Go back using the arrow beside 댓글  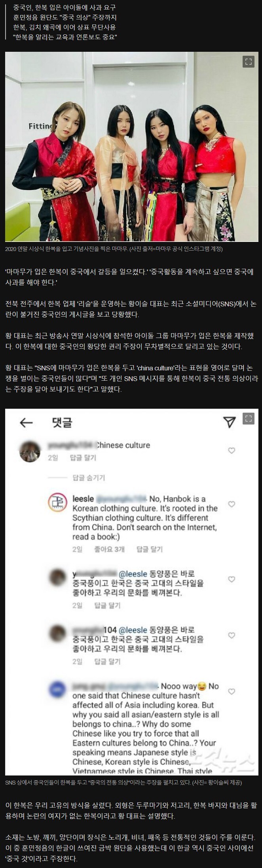point(26,423)
